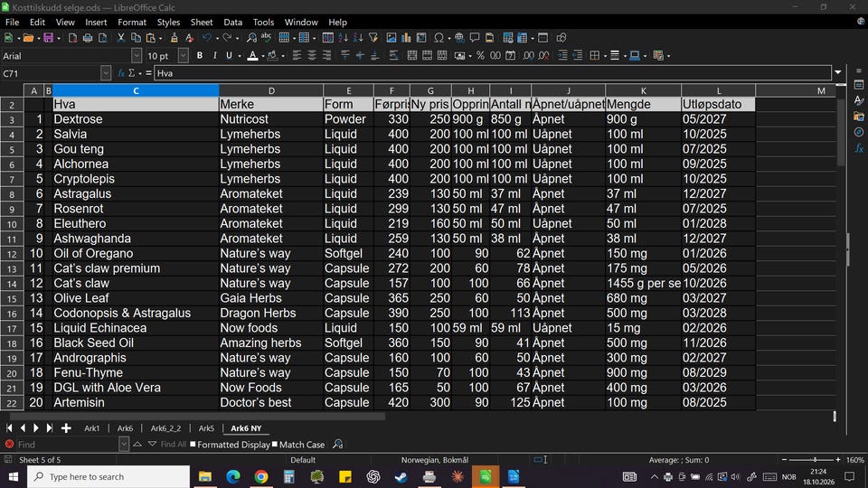Click the Find Next down arrow button
This screenshot has height=488, width=868.
152,445
